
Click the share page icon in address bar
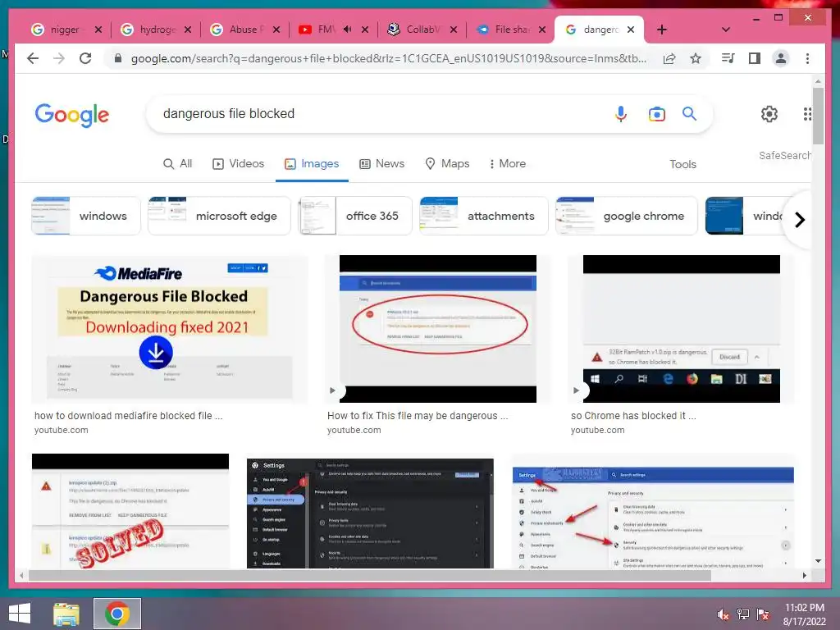[669, 58]
